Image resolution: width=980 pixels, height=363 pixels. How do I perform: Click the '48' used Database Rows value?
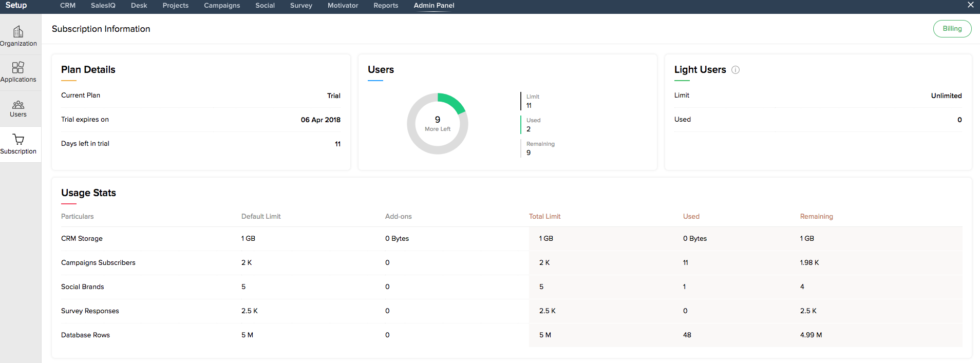pos(687,335)
